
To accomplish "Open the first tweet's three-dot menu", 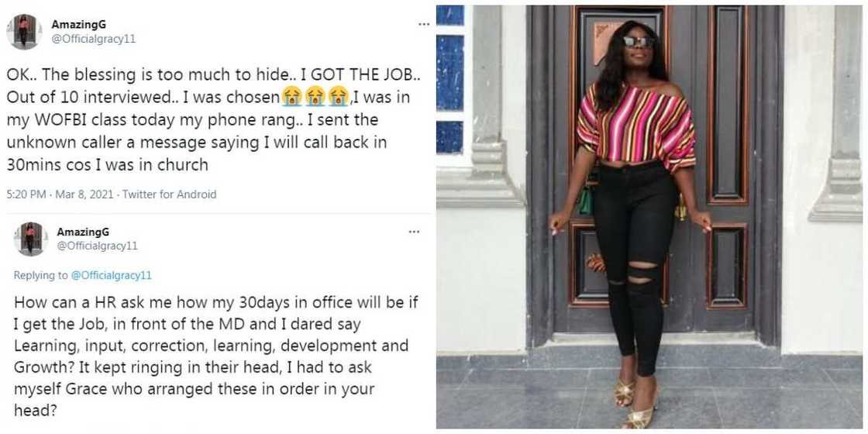I will pos(423,25).
